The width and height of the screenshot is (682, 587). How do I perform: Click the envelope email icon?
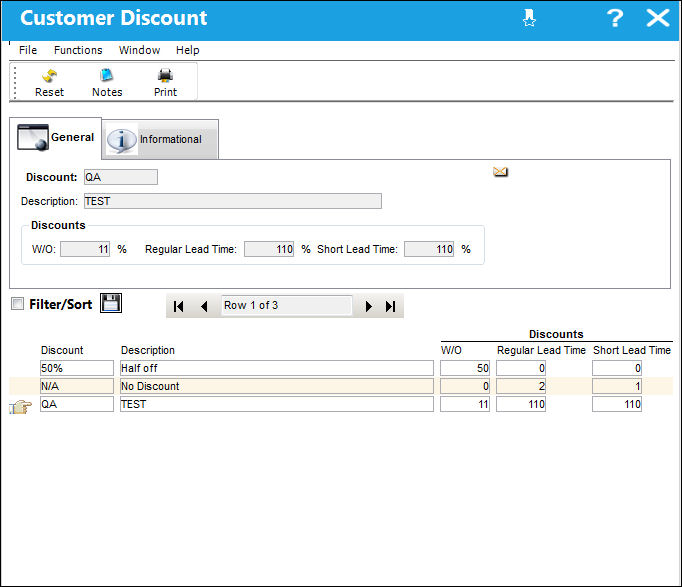500,172
